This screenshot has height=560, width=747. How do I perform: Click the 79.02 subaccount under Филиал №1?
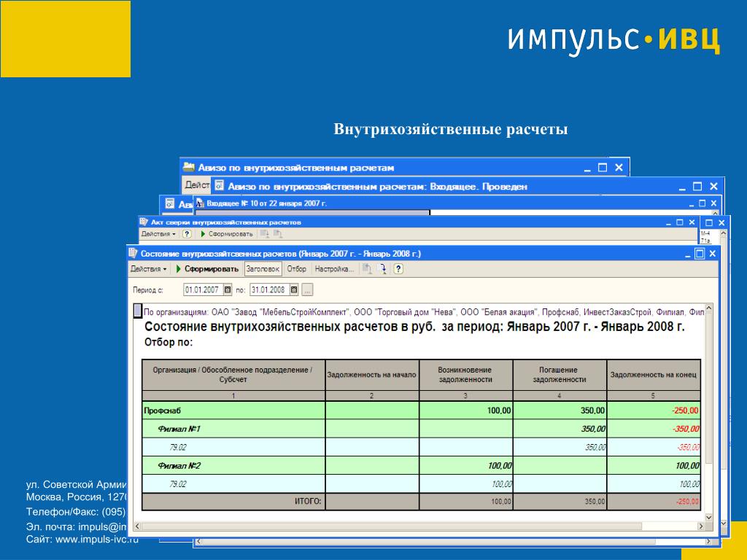click(178, 447)
